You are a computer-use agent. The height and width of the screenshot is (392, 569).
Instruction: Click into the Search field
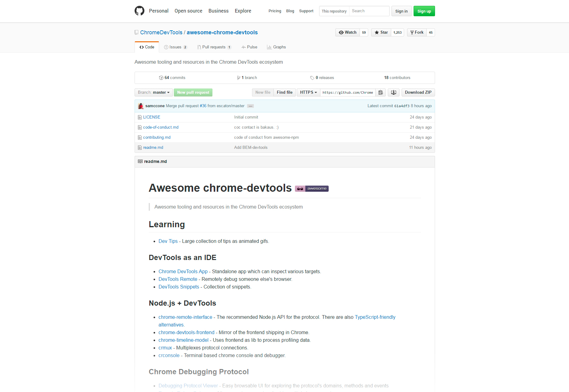(369, 11)
